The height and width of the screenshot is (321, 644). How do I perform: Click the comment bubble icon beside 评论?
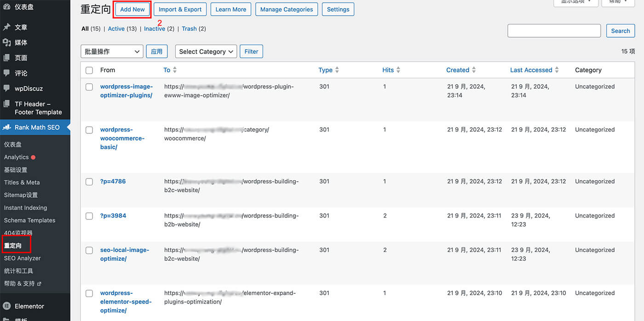pos(6,73)
